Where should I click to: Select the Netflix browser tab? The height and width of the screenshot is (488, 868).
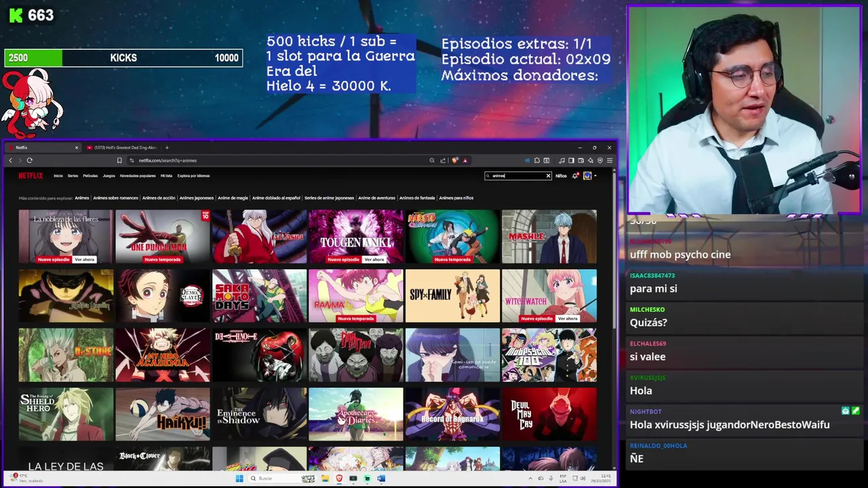(x=44, y=147)
